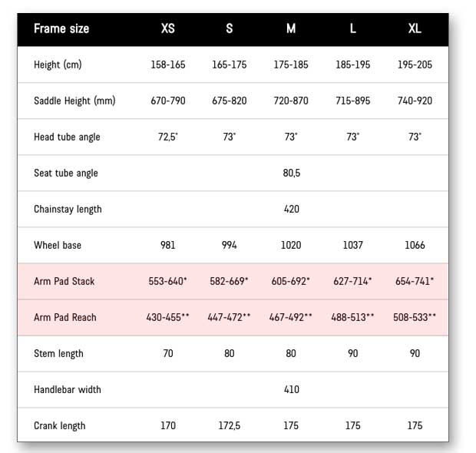Click the Stem length row label

point(58,353)
